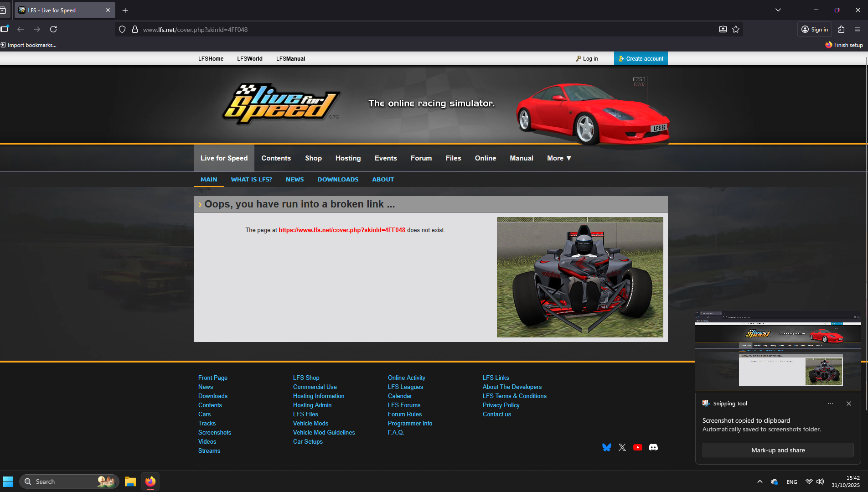Open the volume speaker tray icon
Screen dimensions: 868x492
[x=820, y=482]
